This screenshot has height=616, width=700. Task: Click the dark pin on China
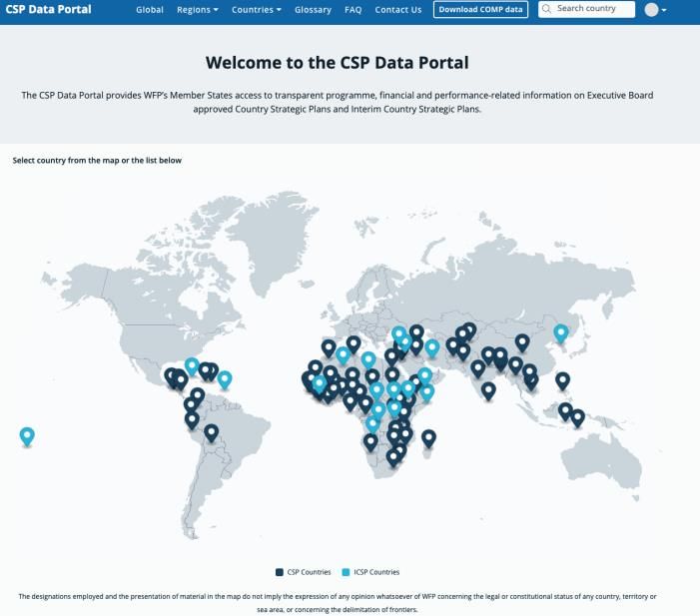tap(522, 342)
